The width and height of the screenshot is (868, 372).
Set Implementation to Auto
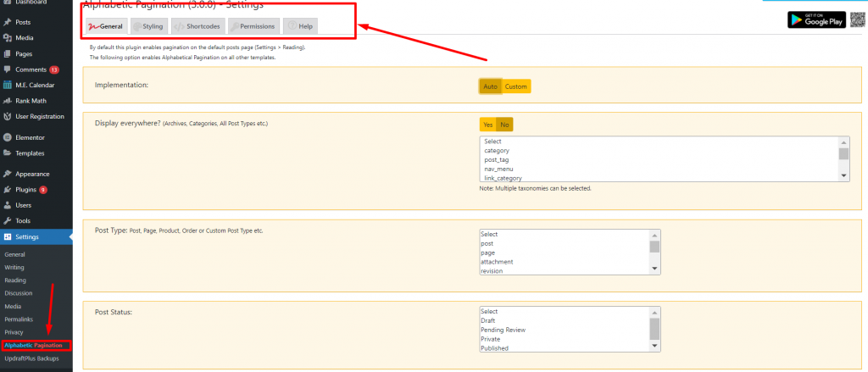[x=490, y=86]
